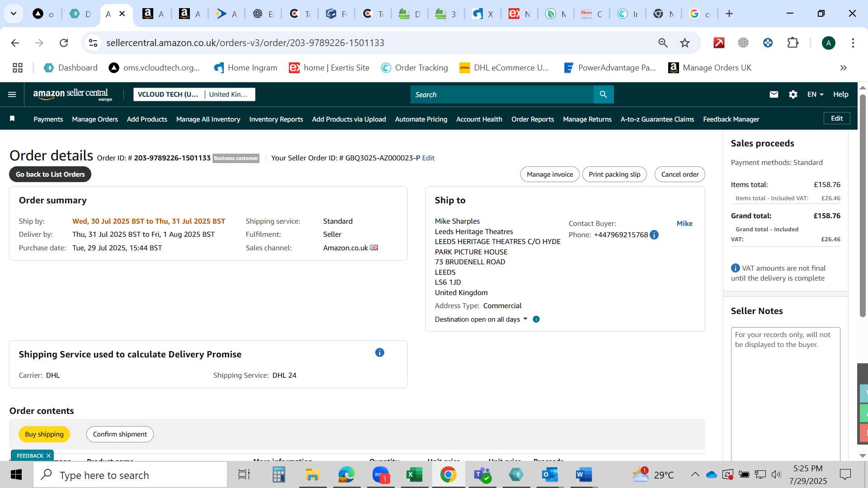Viewport: 868px width, 488px height.
Task: View site information icon in address bar
Action: [x=93, y=43]
